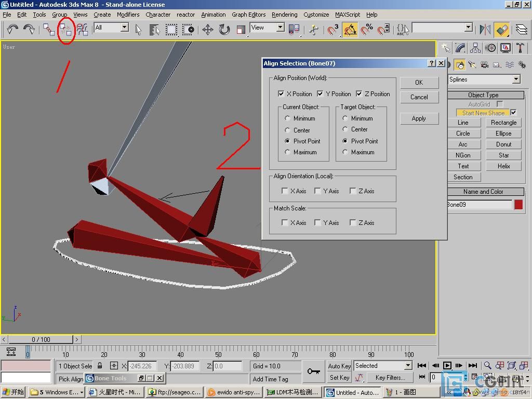The image size is (532, 399).
Task: Activate the Select and Scale tool
Action: (x=241, y=30)
